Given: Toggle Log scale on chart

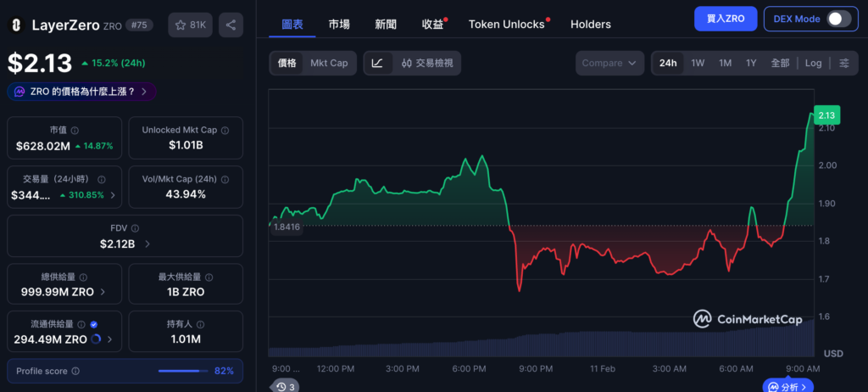Looking at the screenshot, I should coord(813,63).
